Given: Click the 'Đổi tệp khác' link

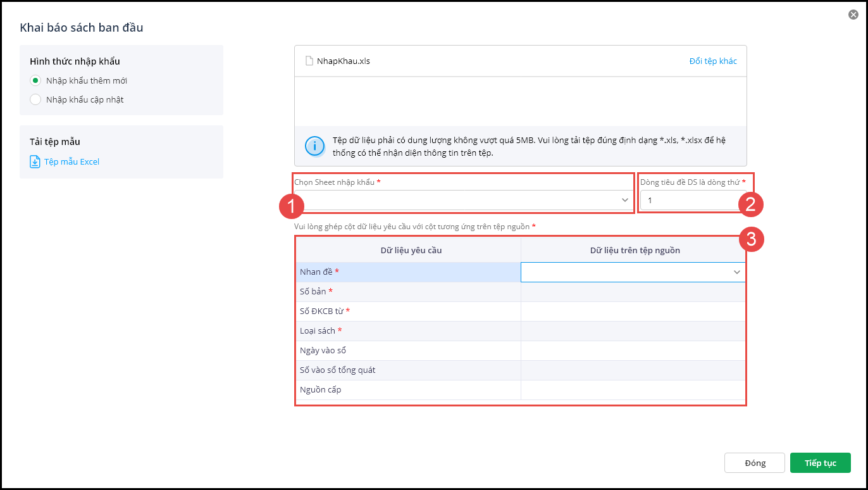Looking at the screenshot, I should click(x=713, y=61).
